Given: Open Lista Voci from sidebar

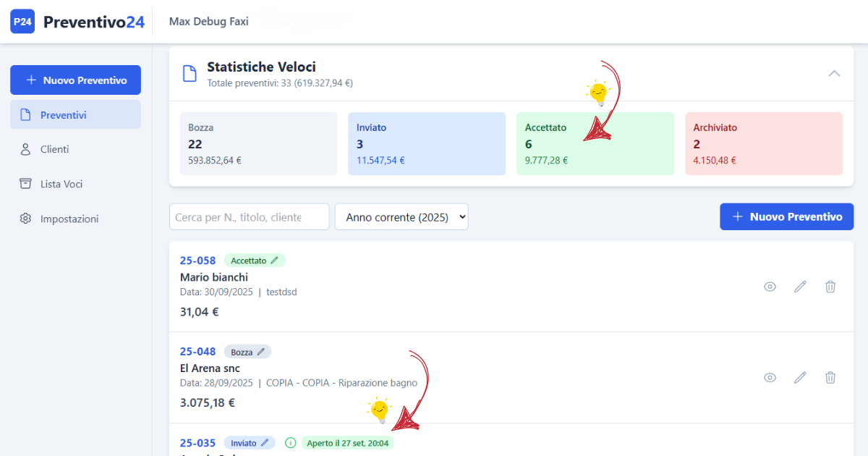Looking at the screenshot, I should (x=61, y=185).
